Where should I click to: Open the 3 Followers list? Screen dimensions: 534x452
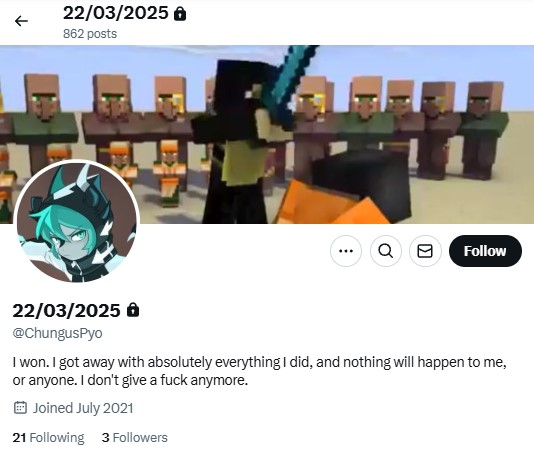[x=135, y=438]
